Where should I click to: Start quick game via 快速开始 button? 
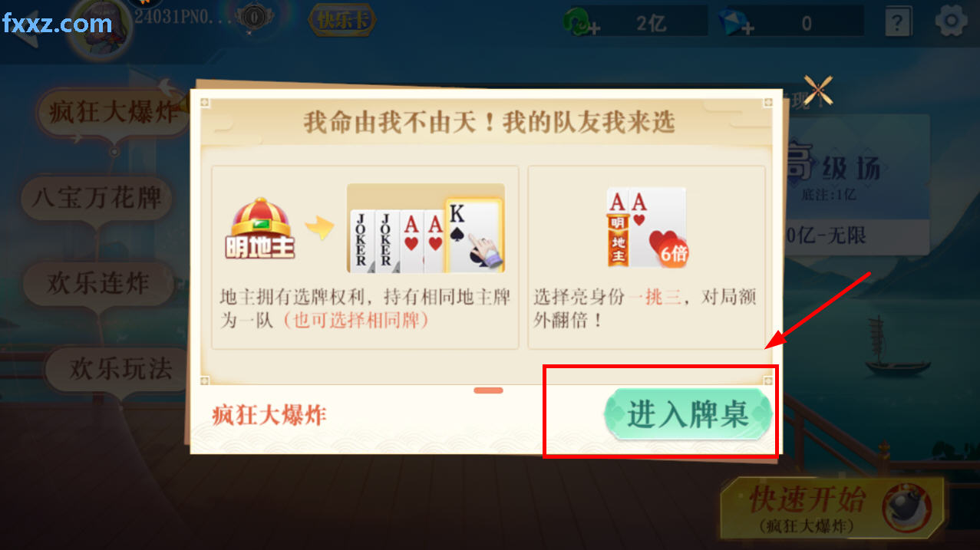click(833, 508)
